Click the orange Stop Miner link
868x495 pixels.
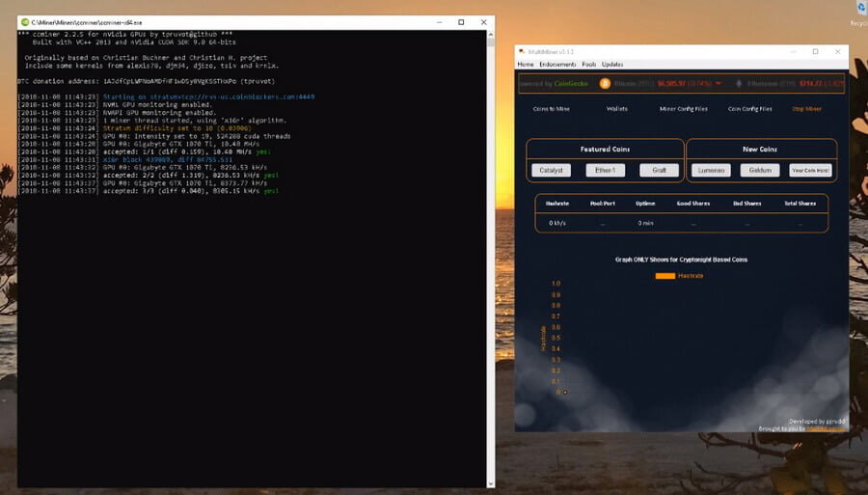806,109
